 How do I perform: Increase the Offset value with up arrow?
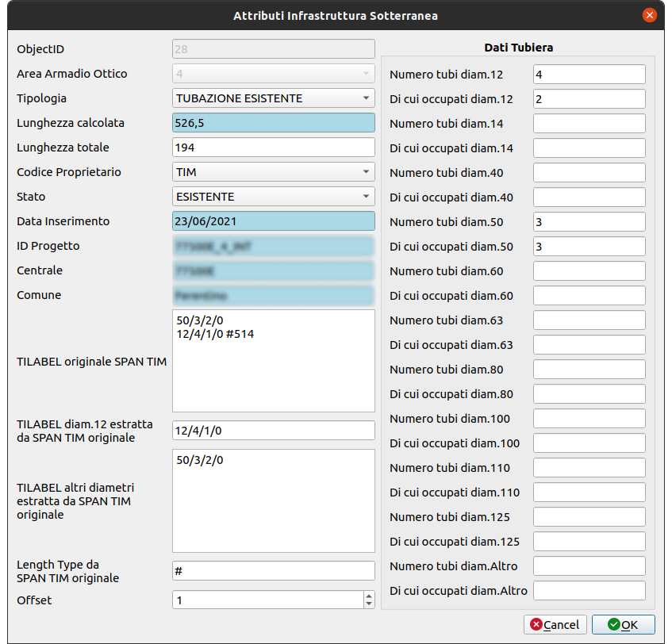click(x=368, y=596)
